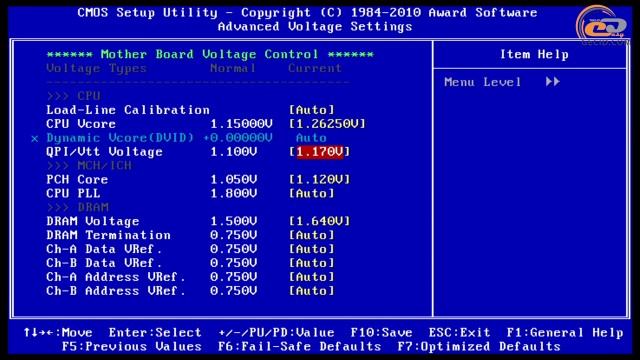The width and height of the screenshot is (640, 360).
Task: Click the Normal column header
Action: coord(233,68)
